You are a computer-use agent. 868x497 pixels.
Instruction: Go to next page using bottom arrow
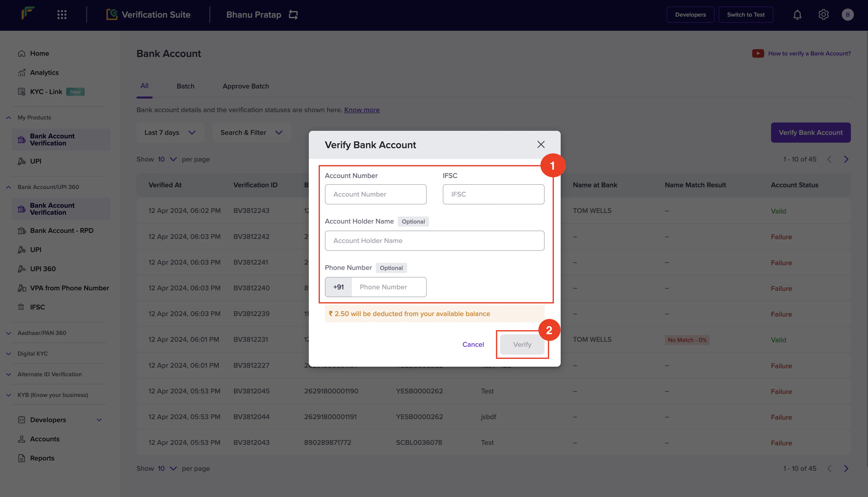pyautogui.click(x=846, y=468)
